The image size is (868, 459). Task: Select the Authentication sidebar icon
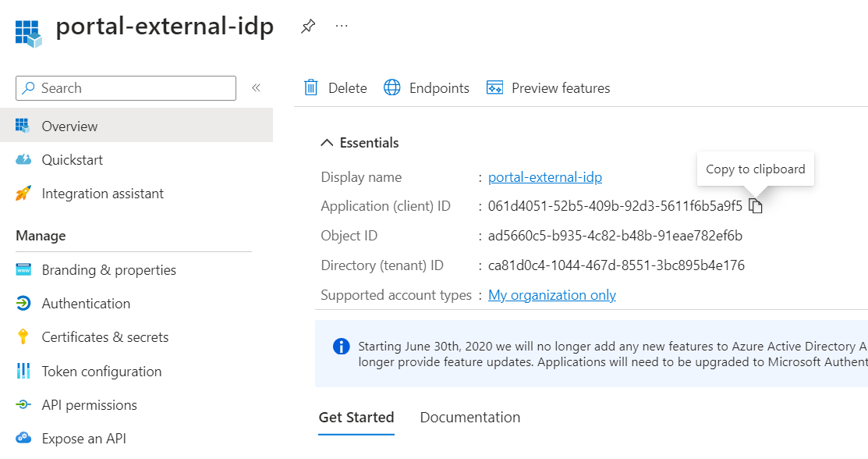point(23,303)
